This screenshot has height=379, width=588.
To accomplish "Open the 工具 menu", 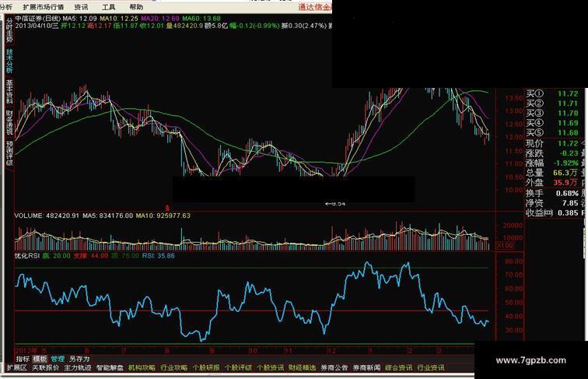I will (109, 7).
